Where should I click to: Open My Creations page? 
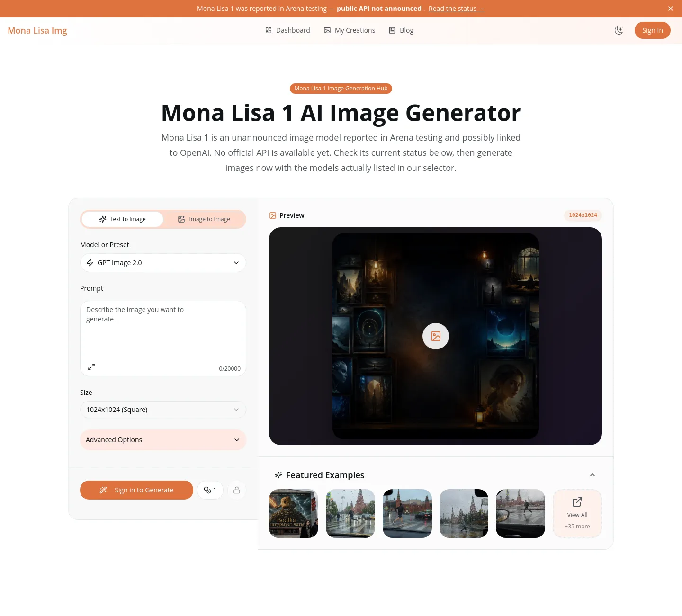tap(350, 30)
